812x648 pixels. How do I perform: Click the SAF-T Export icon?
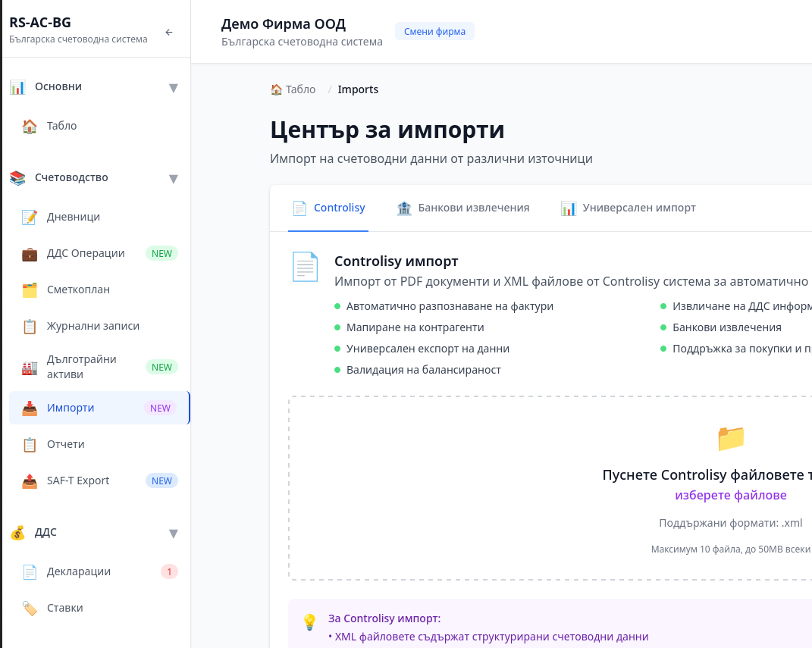coord(30,481)
